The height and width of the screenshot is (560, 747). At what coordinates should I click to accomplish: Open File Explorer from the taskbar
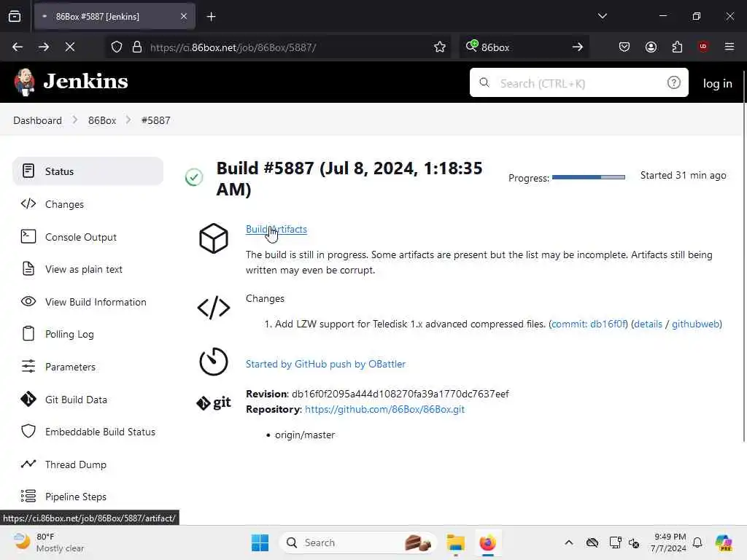455,542
